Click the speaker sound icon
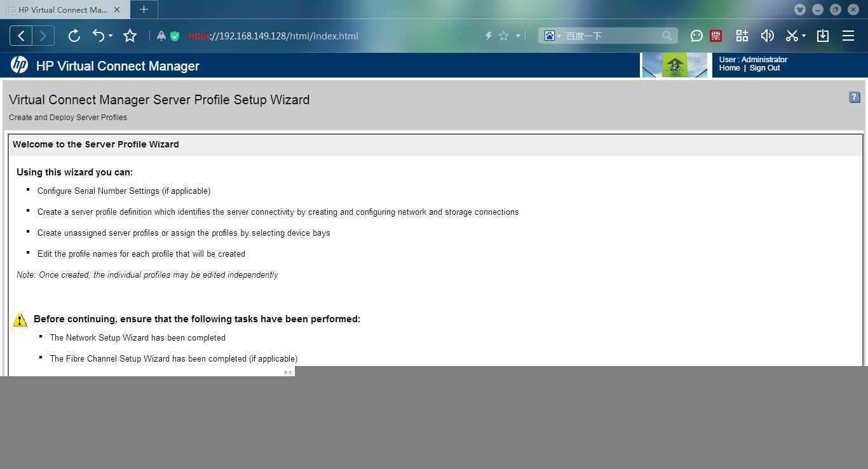868x469 pixels. (767, 36)
